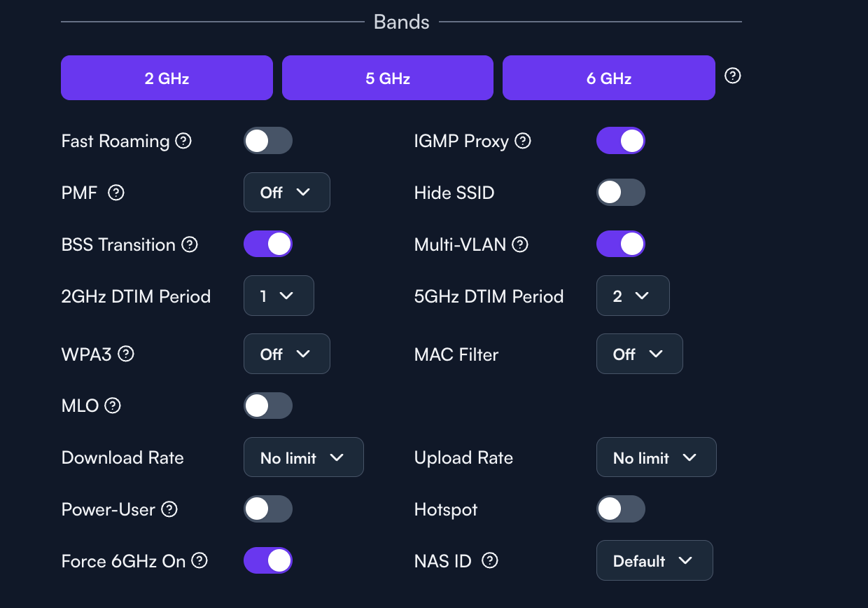868x608 pixels.
Task: Show the MLO info icon
Action: click(x=113, y=405)
